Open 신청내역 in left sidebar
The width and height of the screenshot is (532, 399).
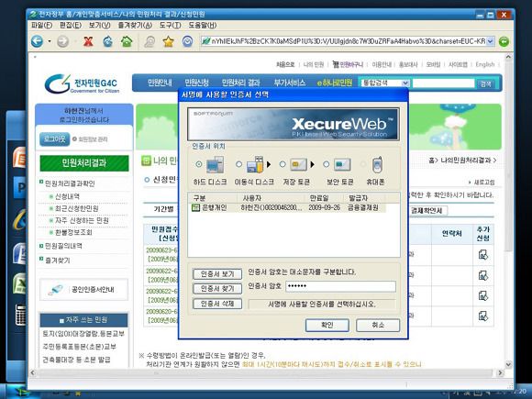(x=68, y=196)
